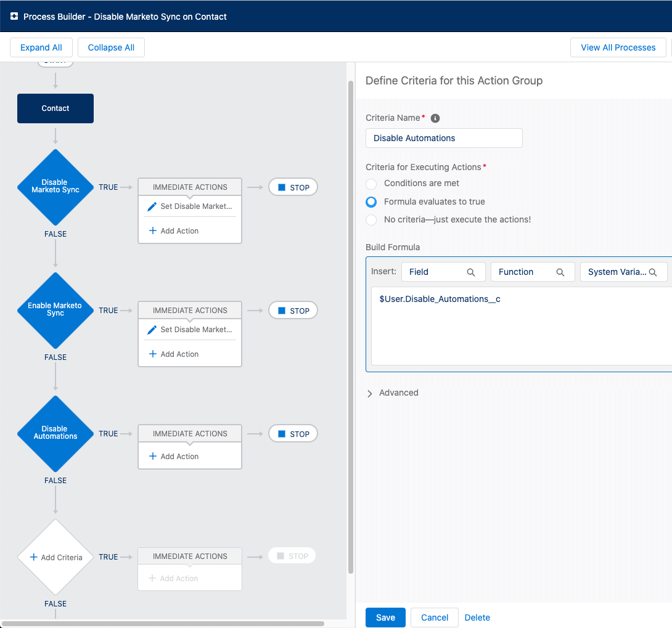Click the Process Builder app icon in header
The image size is (672, 628).
[x=14, y=17]
